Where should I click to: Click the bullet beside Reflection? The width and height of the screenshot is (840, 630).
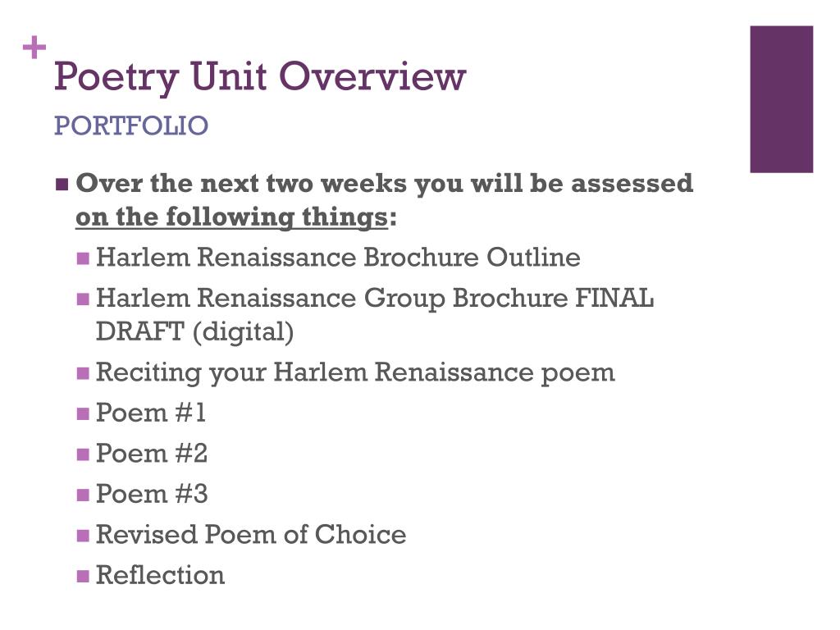tap(83, 577)
